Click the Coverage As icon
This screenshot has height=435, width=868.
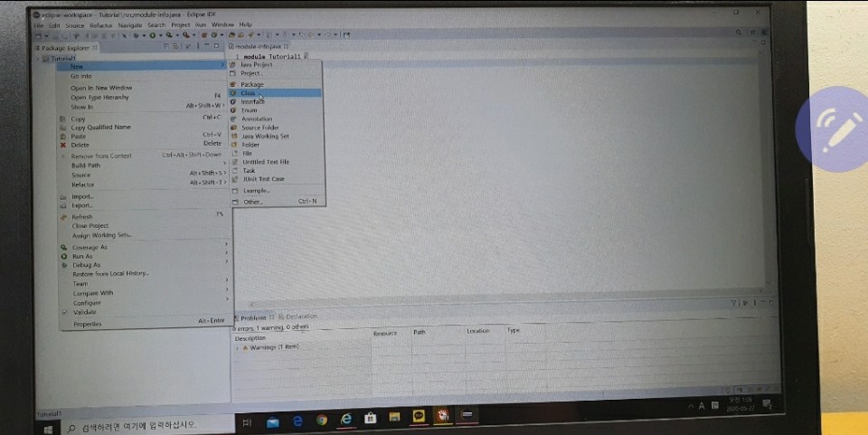[64, 248]
